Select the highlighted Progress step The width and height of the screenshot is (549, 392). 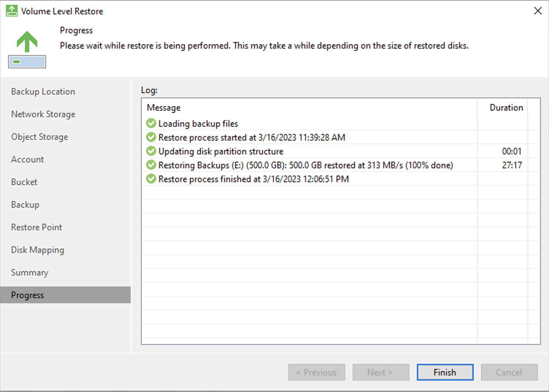click(65, 295)
